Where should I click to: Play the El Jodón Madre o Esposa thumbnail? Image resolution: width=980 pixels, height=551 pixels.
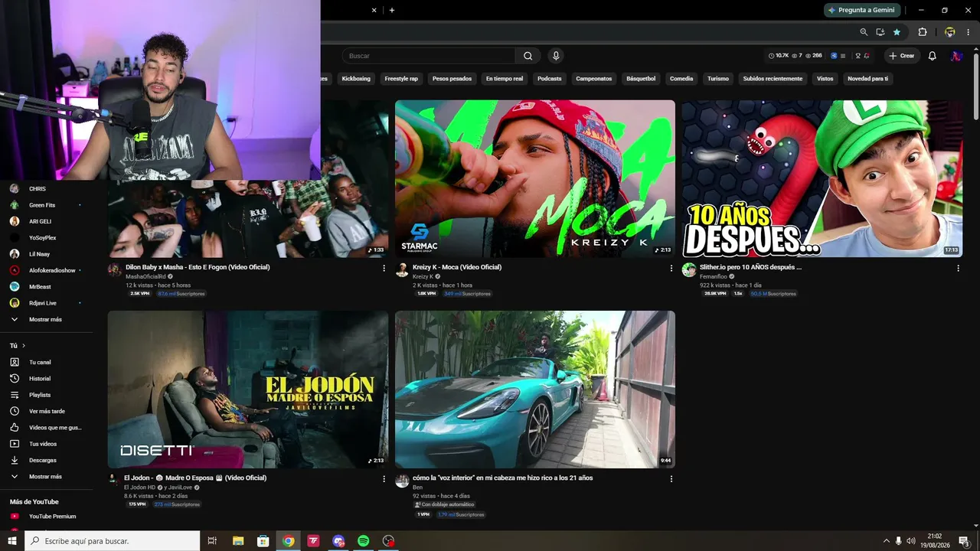pyautogui.click(x=248, y=390)
